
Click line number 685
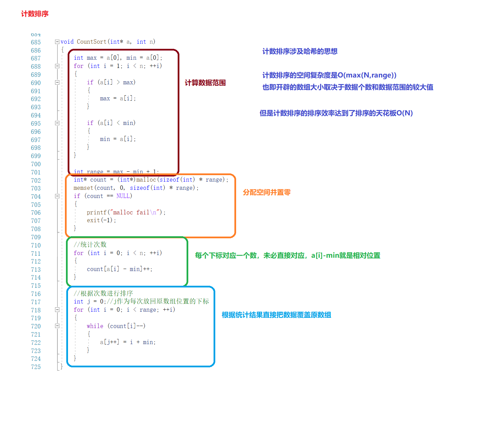[x=36, y=42]
